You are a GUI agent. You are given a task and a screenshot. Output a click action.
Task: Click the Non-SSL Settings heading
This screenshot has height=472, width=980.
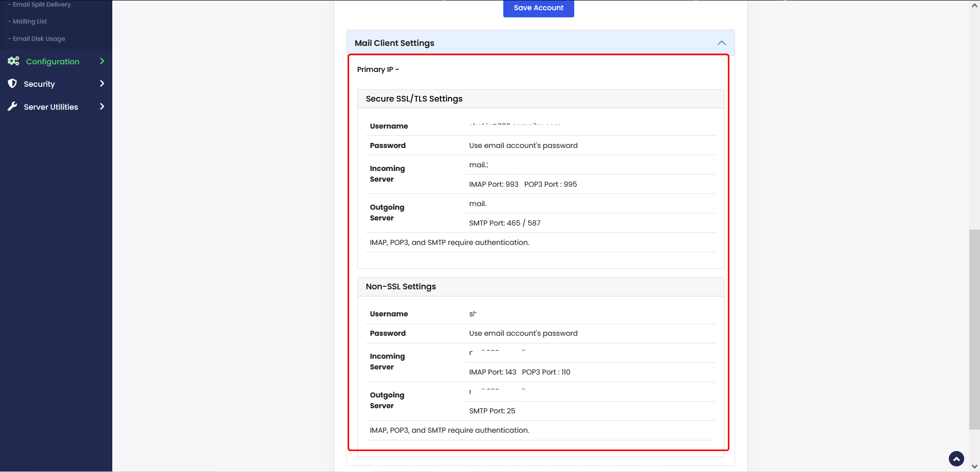pos(401,287)
